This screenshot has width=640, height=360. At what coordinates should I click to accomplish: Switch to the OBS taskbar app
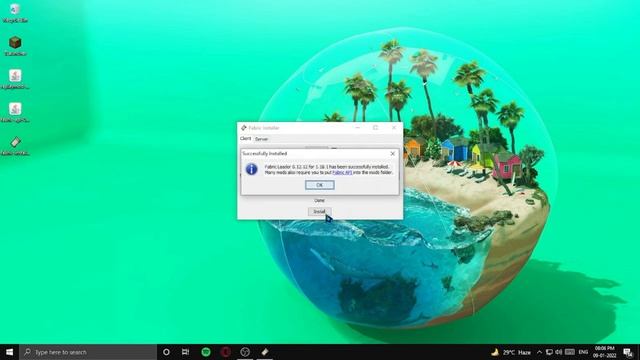(x=245, y=352)
